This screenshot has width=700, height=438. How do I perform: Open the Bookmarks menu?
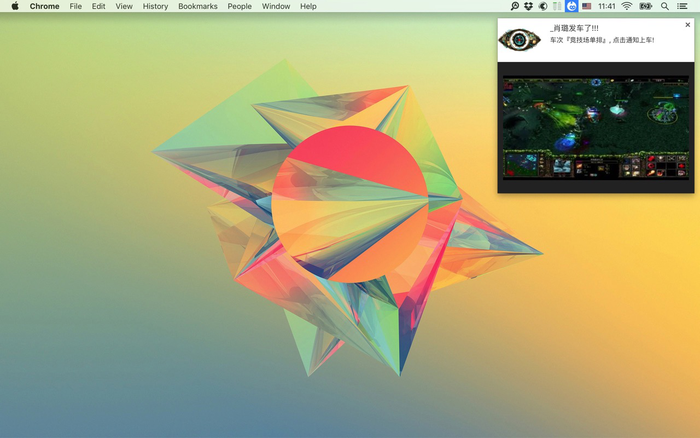click(198, 6)
